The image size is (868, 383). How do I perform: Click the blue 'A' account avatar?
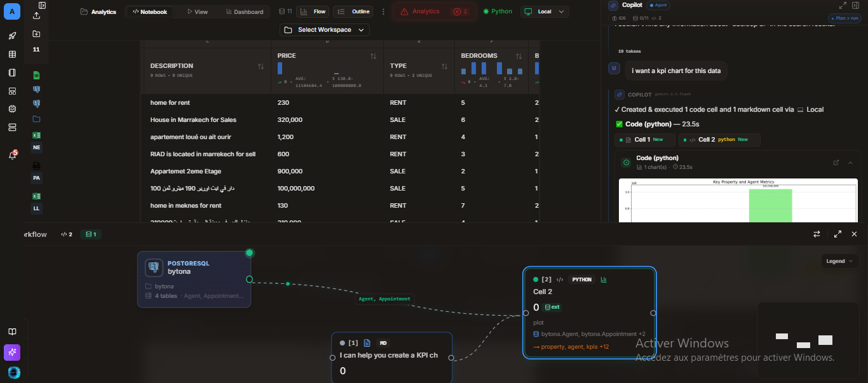click(x=12, y=11)
